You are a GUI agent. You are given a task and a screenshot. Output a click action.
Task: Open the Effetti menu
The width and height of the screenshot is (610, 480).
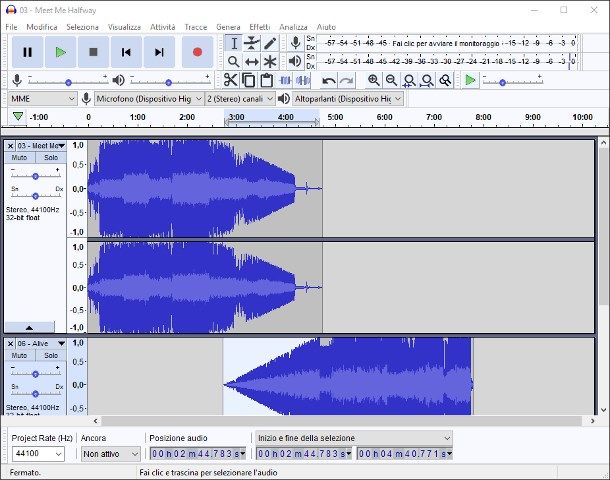coord(260,27)
